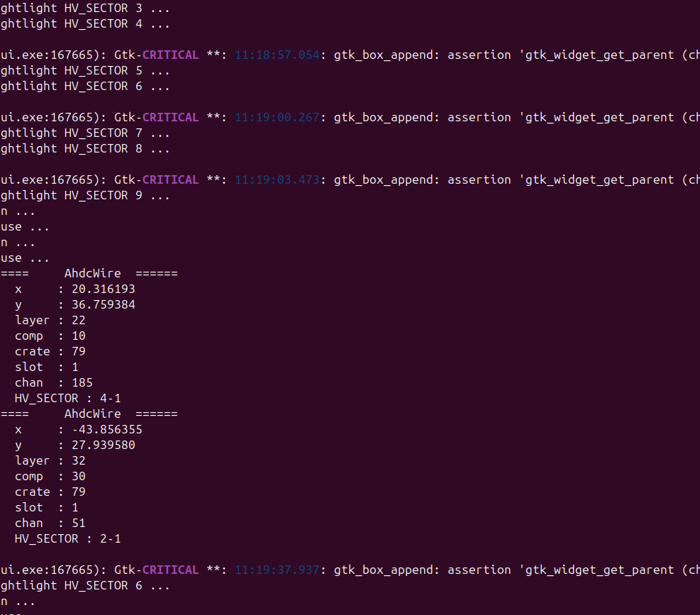The image size is (700, 615).
Task: Click the 11:18:57.054 timestamp text
Action: [277, 55]
